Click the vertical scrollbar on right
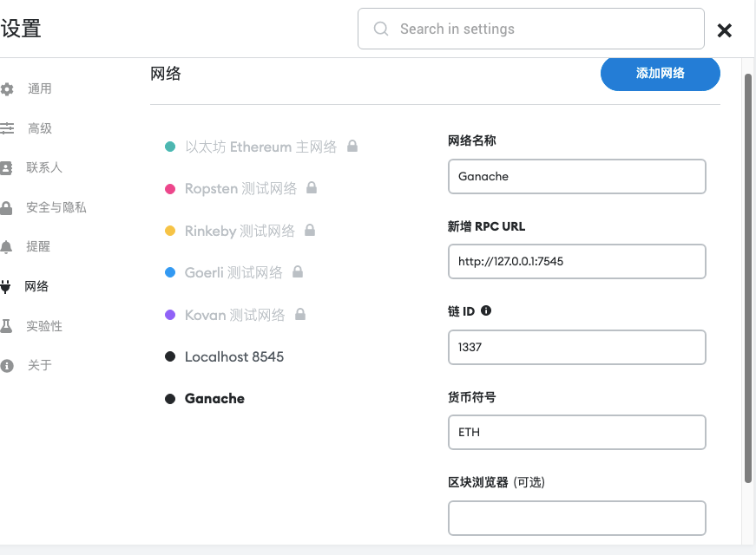The image size is (756, 555). point(748,278)
